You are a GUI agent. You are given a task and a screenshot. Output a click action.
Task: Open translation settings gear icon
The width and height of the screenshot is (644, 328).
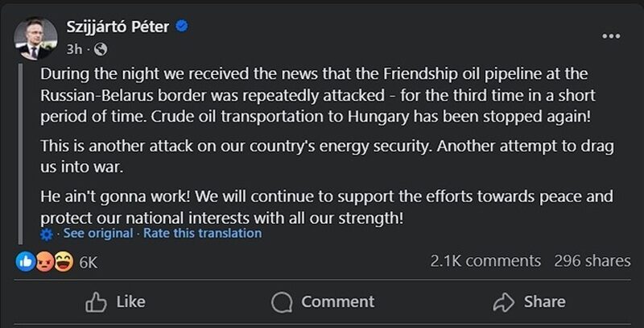coord(47,234)
